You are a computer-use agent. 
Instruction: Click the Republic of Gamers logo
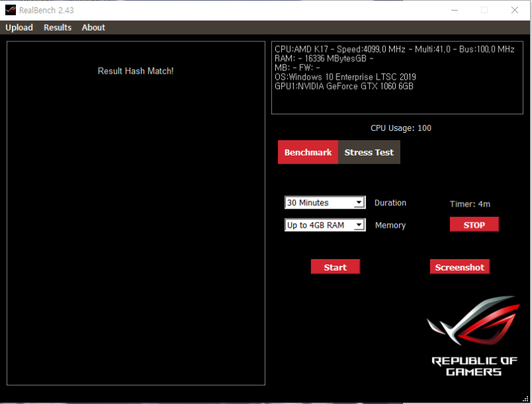[473, 336]
